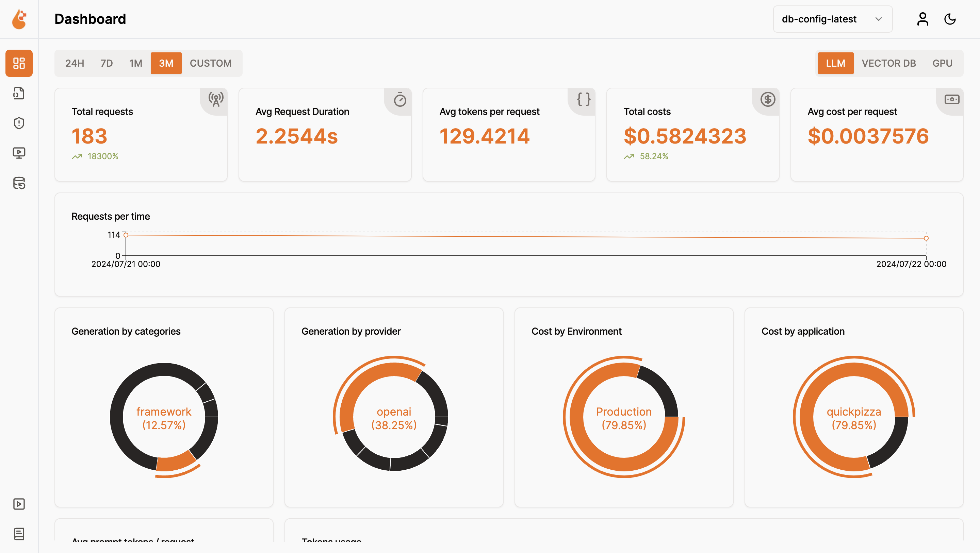
Task: Select the code requests icon in sidebar
Action: [x=19, y=93]
